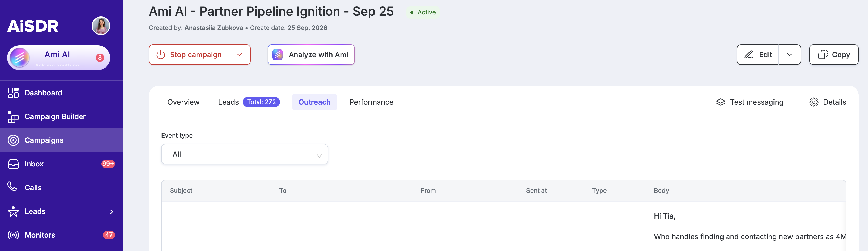Click the Type column header
Image resolution: width=868 pixels, height=251 pixels.
(x=599, y=191)
